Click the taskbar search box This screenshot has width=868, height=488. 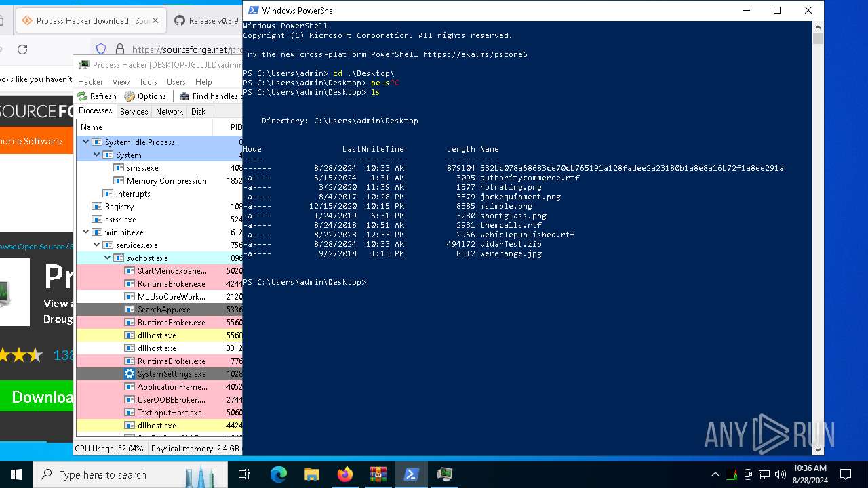pos(130,474)
